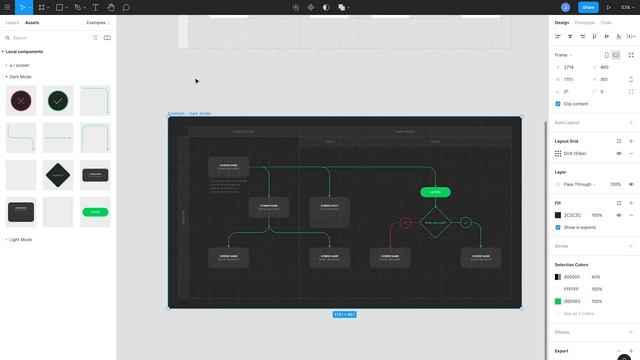Select the Comment tool
This screenshot has width=640, height=360.
(x=126, y=7)
